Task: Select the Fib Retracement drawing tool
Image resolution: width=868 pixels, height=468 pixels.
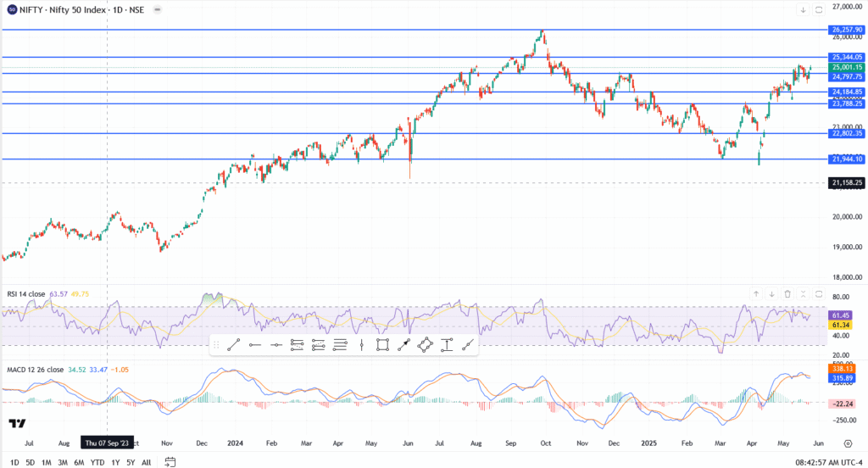Action: click(x=298, y=345)
